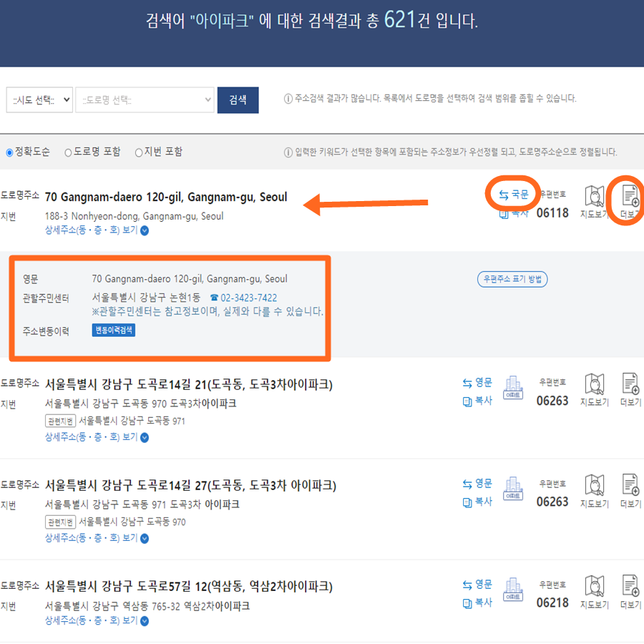The height and width of the screenshot is (644, 644).
Task: Click the 변동이력검색 button
Action: (112, 331)
